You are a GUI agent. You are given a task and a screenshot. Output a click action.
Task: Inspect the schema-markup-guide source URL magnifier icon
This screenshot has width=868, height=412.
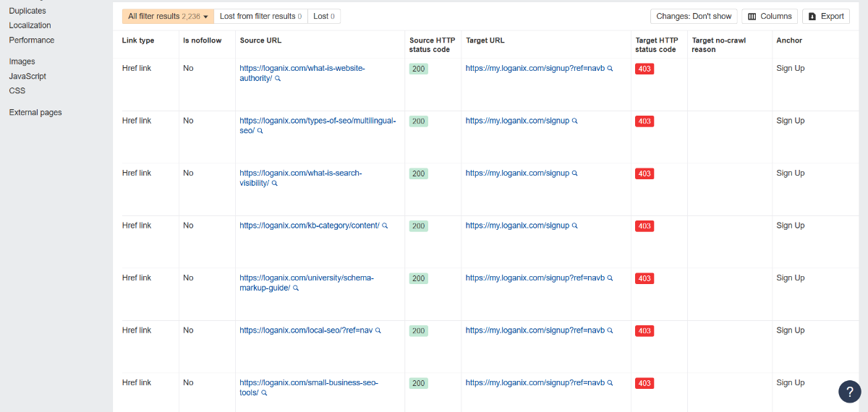[296, 288]
